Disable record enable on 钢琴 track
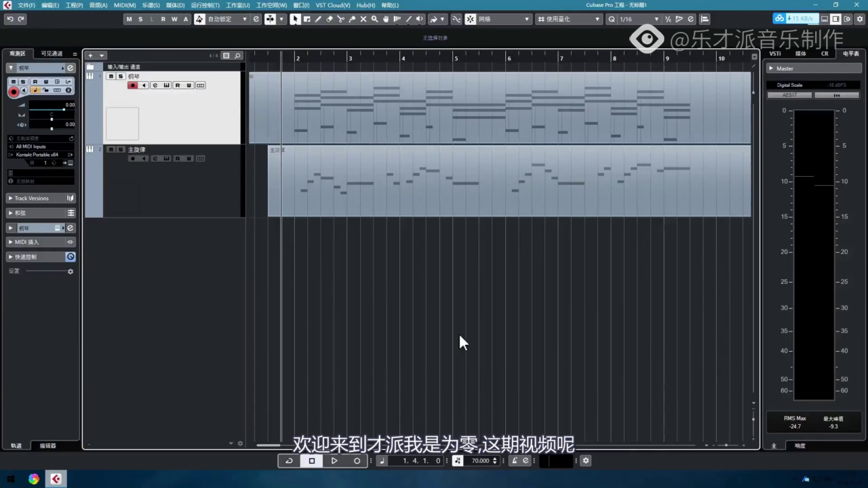The height and width of the screenshot is (488, 868). [133, 85]
